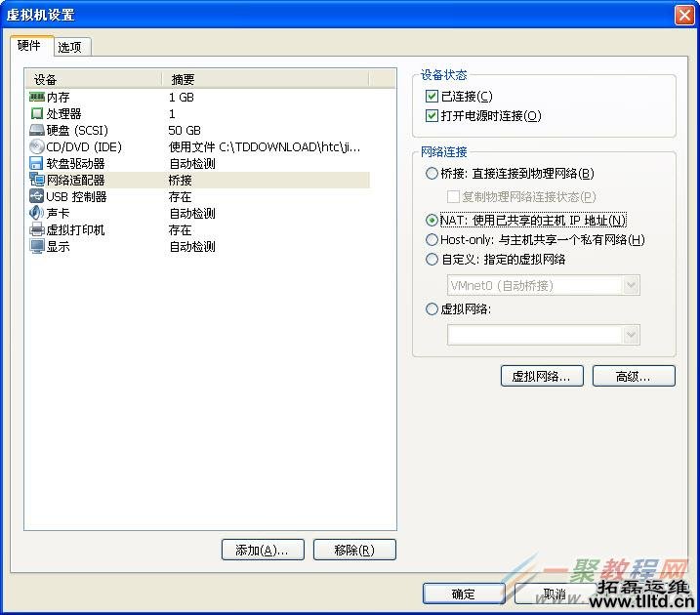Click 自动检测 summary in 软盘驱动器 row
This screenshot has height=615, width=700.
click(x=192, y=163)
